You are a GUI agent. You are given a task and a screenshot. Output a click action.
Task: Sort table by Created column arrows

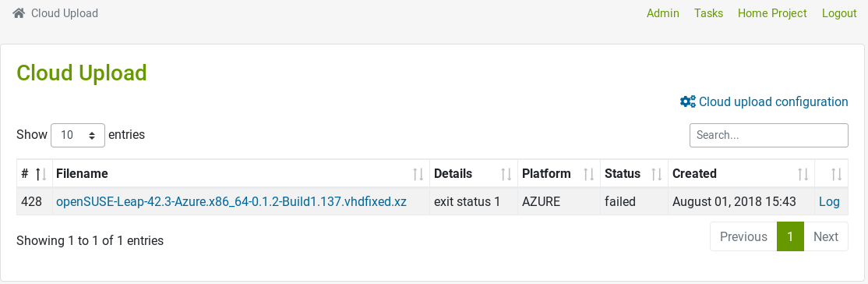pyautogui.click(x=803, y=174)
